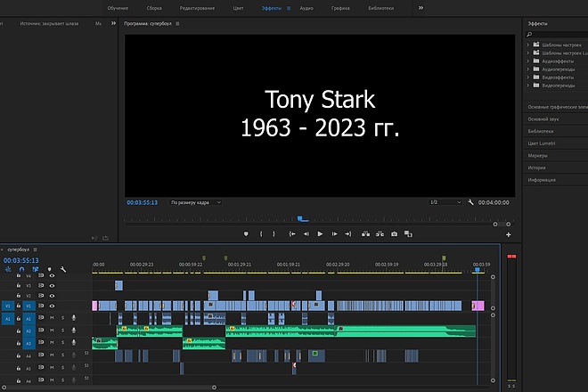Expand the Видеопереходы folder
This screenshot has height=392, width=588.
(528, 86)
